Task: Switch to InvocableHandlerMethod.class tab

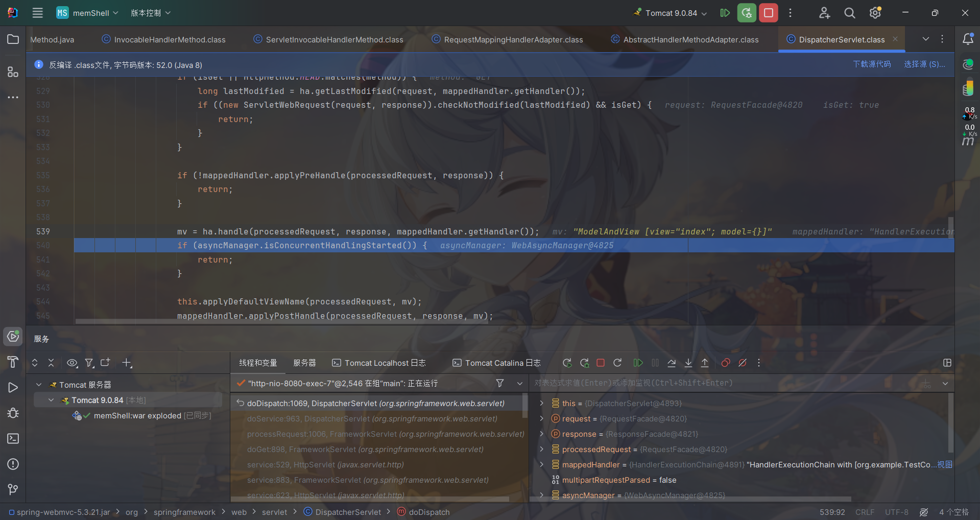Action: (x=163, y=39)
